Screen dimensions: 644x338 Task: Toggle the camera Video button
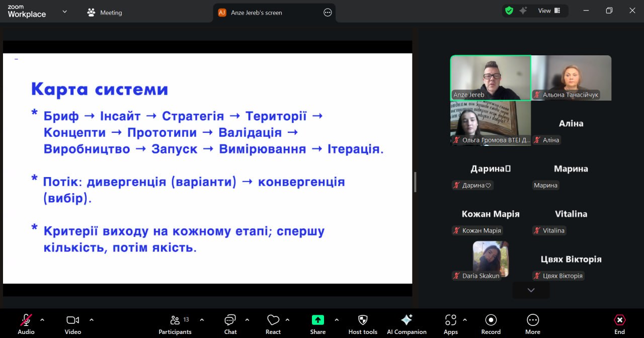point(72,320)
